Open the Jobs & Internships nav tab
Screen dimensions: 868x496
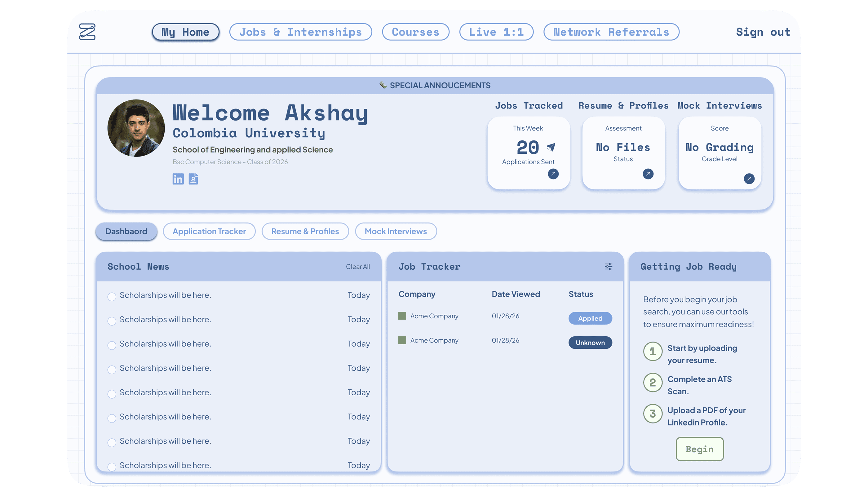click(300, 32)
